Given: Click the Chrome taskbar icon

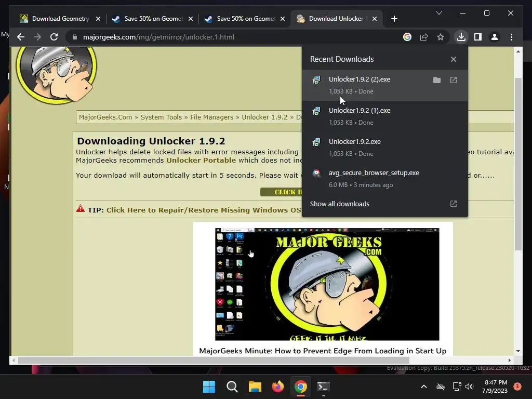Looking at the screenshot, I should [x=301, y=387].
